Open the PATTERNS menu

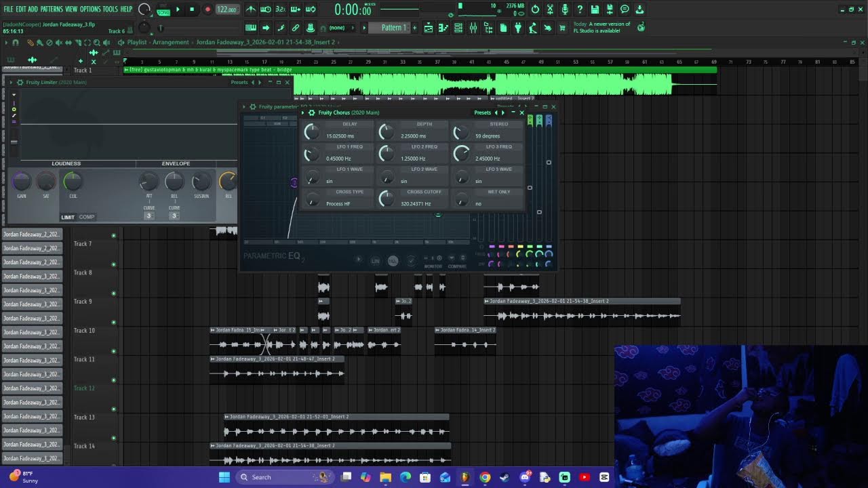[52, 9]
